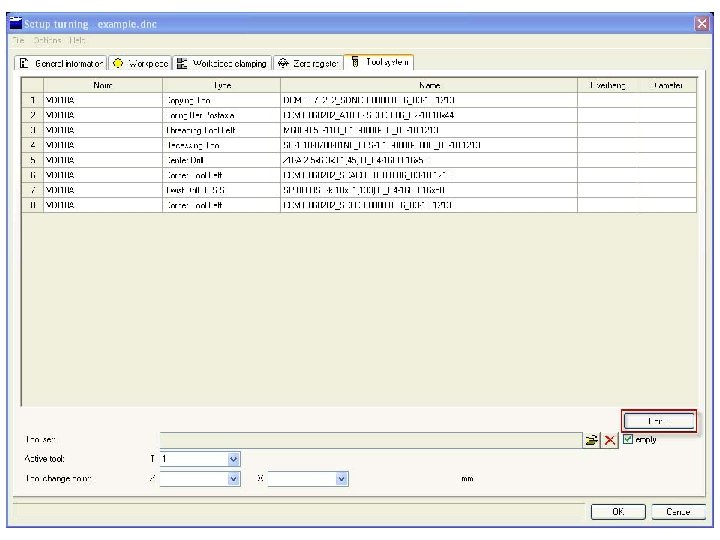Click the button above the tool set checkbox

click(x=659, y=421)
